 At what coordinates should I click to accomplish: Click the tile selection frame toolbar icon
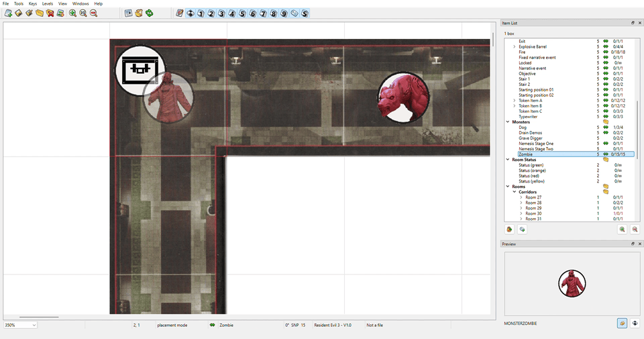[129, 13]
